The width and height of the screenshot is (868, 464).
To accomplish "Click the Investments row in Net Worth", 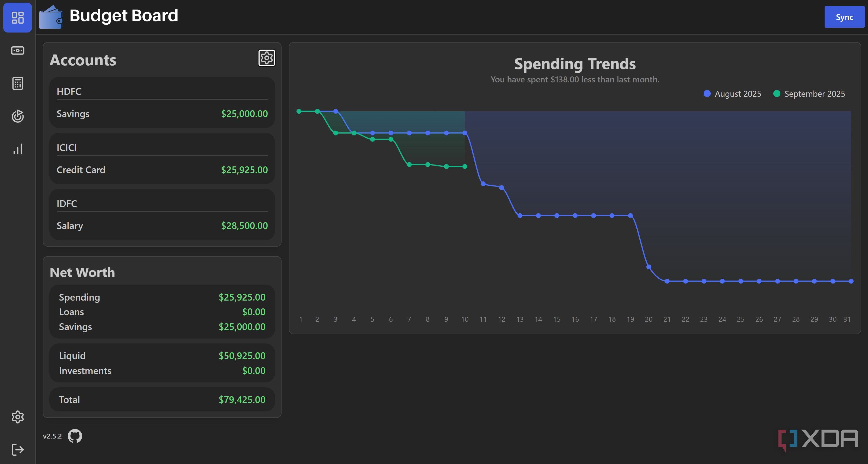I will click(x=162, y=371).
